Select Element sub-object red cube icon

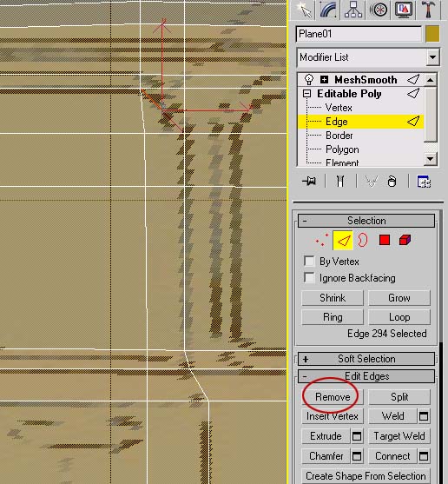click(405, 240)
